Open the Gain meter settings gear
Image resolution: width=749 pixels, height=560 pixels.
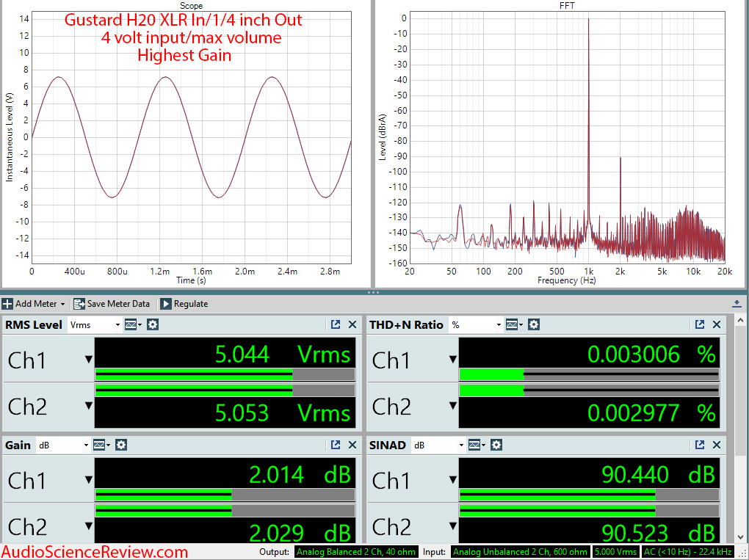(x=121, y=446)
